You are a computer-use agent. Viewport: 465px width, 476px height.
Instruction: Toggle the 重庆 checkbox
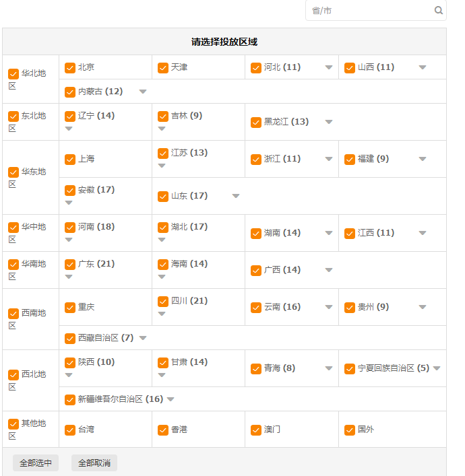pyautogui.click(x=70, y=308)
